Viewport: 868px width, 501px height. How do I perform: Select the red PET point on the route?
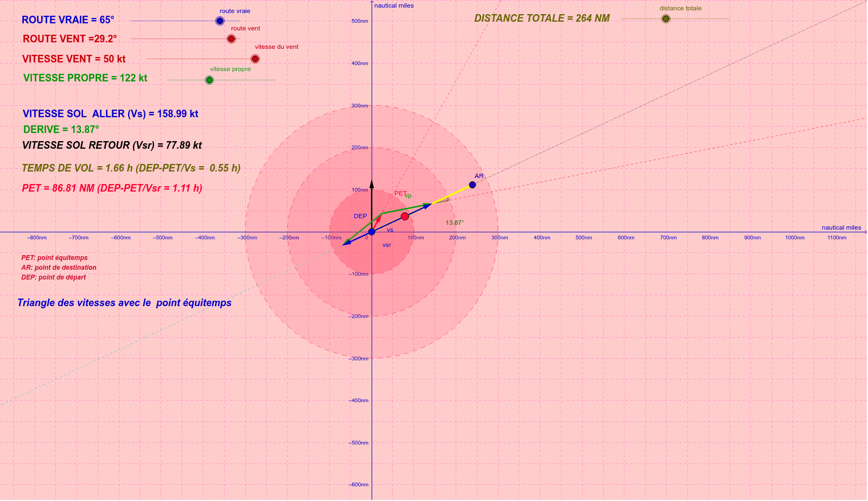coord(405,217)
